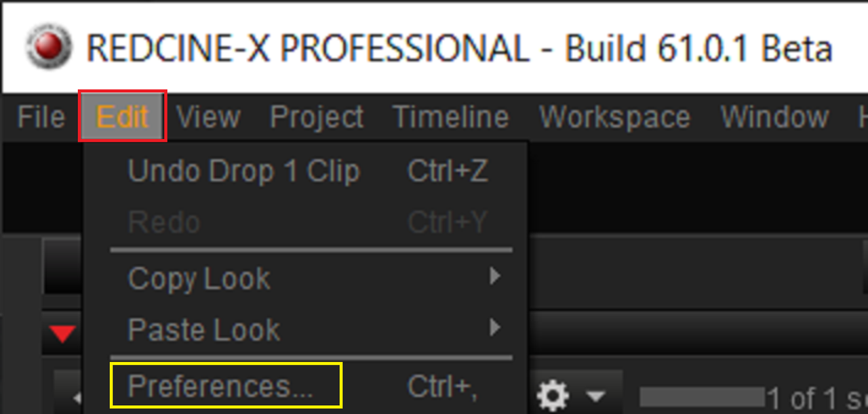The width and height of the screenshot is (868, 414).
Task: Open the Project menu
Action: pyautogui.click(x=317, y=117)
